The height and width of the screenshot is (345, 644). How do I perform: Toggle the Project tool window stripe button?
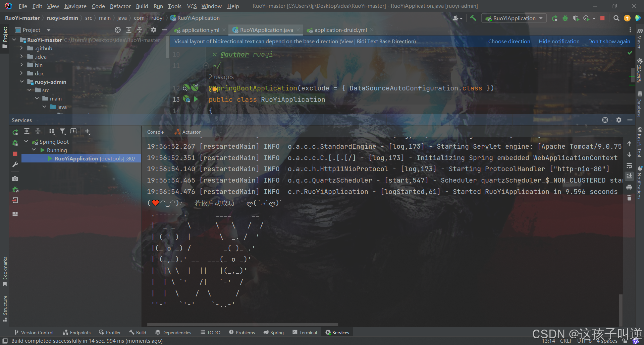pyautogui.click(x=5, y=38)
